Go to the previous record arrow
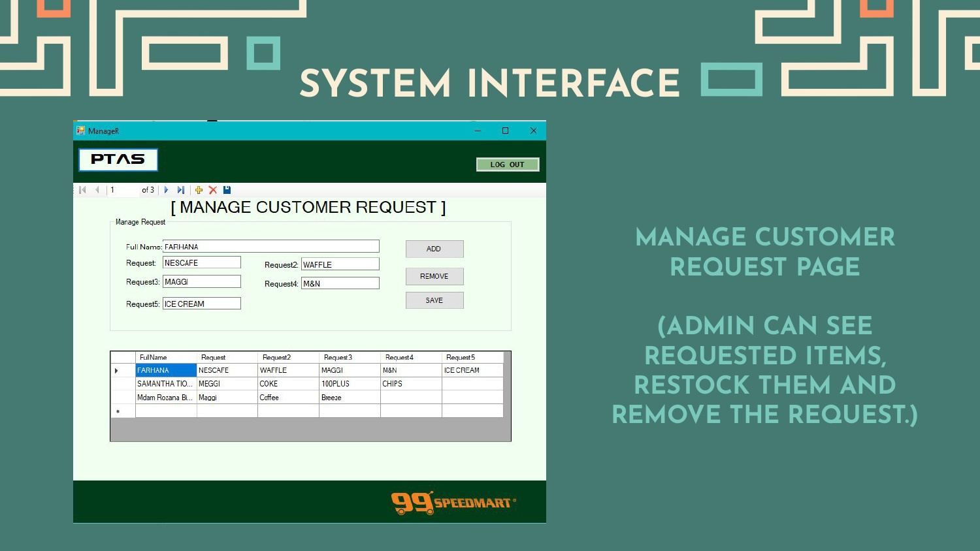Screen dimensions: 980x551 [x=97, y=190]
